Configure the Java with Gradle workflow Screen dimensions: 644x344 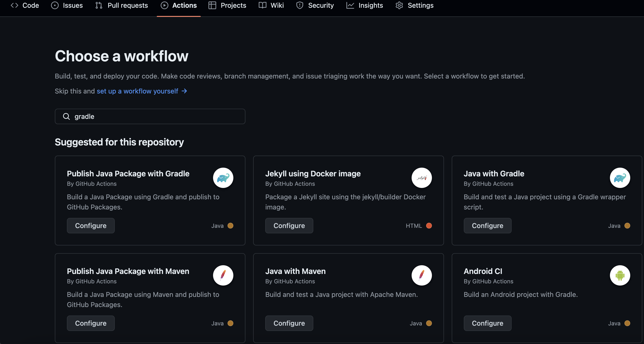487,225
